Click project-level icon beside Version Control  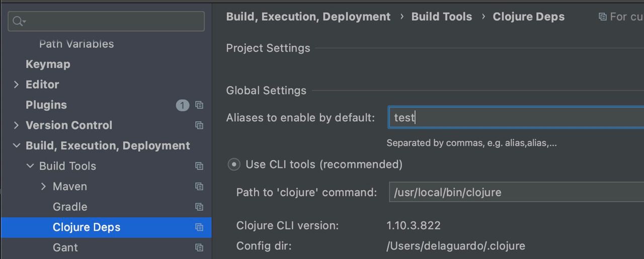coord(199,125)
